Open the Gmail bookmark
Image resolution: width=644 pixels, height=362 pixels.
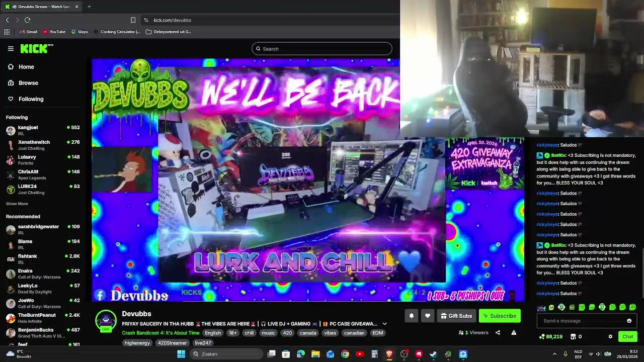click(28, 32)
